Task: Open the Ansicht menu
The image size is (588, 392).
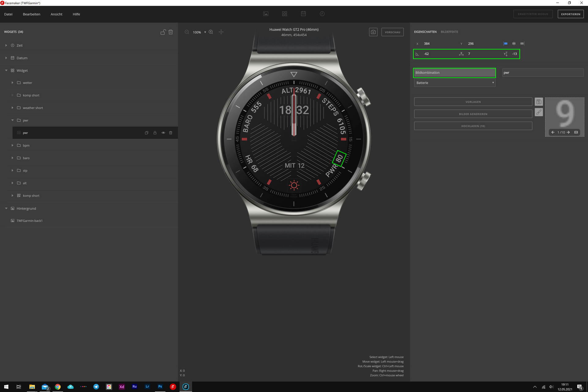Action: [x=56, y=14]
